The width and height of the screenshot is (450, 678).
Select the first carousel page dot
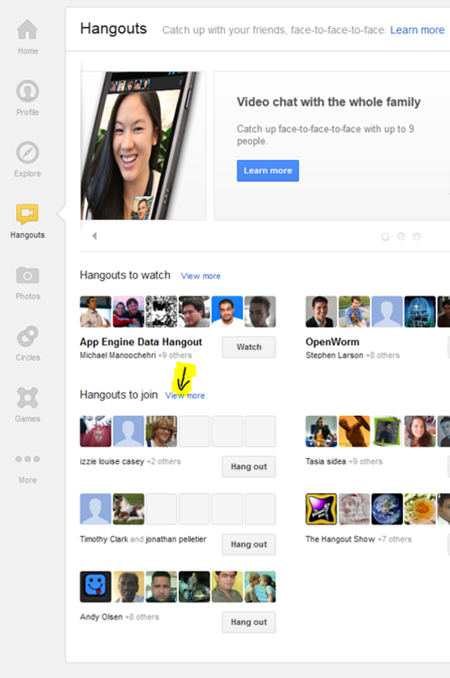[x=385, y=237]
